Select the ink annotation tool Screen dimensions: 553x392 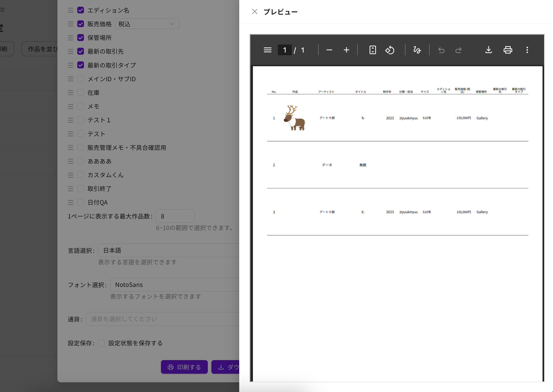pyautogui.click(x=417, y=50)
